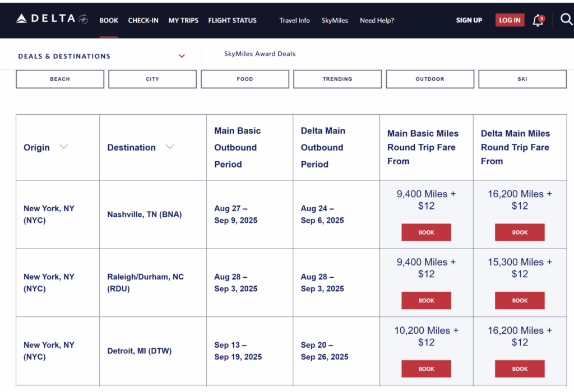Book Raleigh/Durham Delta Main 15,300 miles fare
The width and height of the screenshot is (574, 392).
tap(520, 301)
